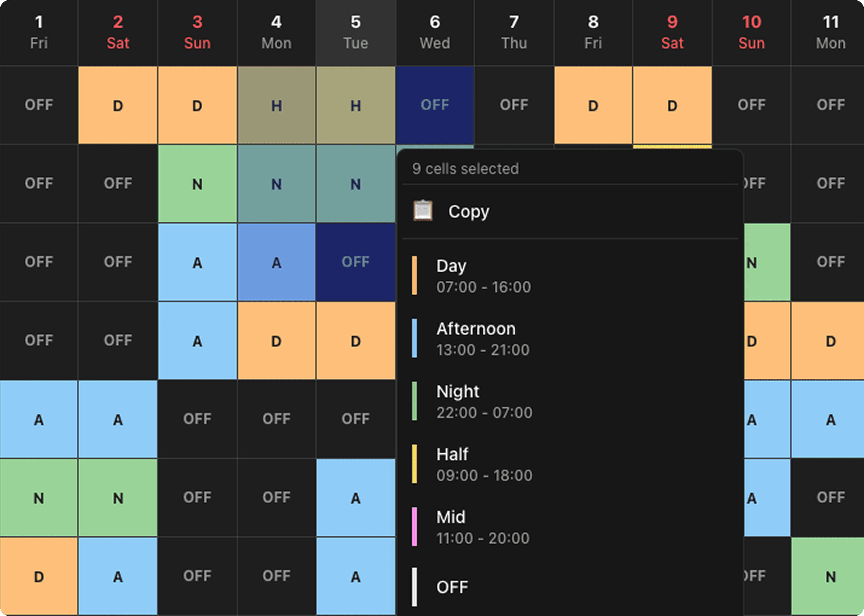Click the clipboard Copy icon
864x616 pixels.
point(423,211)
